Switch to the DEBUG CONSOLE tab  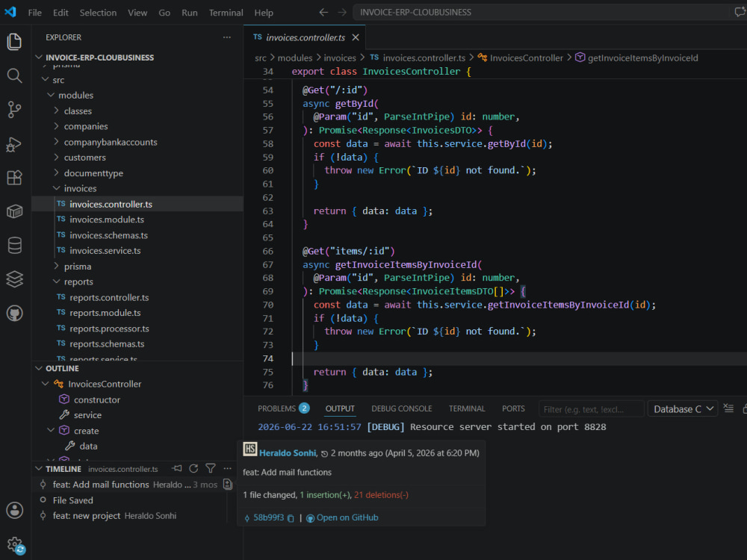point(402,408)
